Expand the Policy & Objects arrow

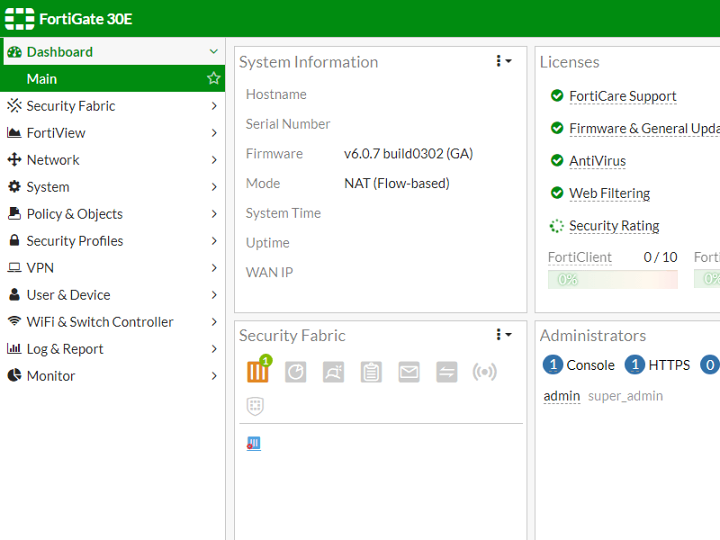tap(214, 214)
